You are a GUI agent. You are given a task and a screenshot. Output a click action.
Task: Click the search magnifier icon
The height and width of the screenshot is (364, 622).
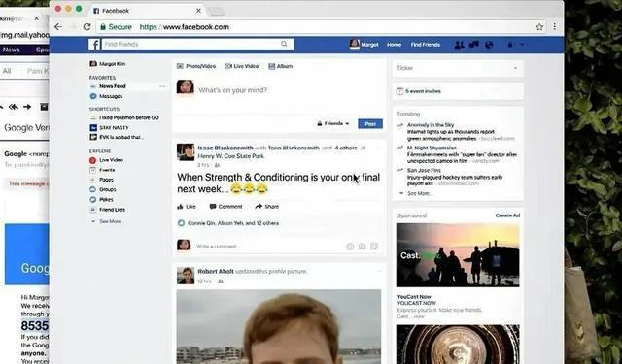284,44
